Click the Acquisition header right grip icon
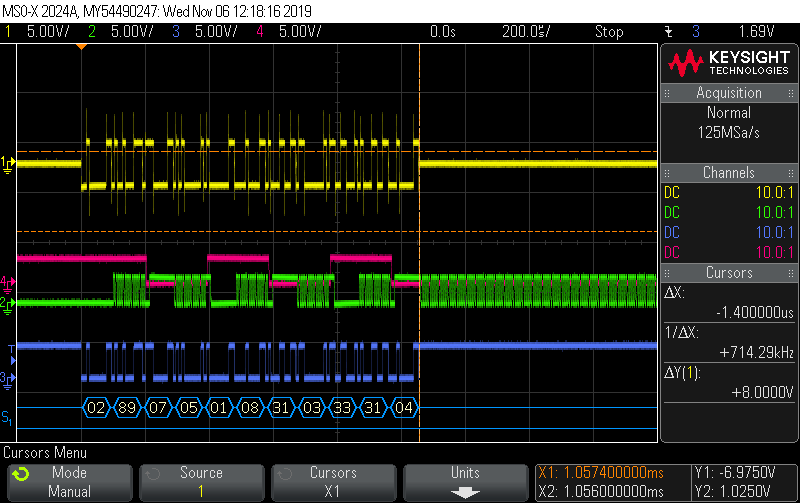This screenshot has height=503, width=800. 790,93
